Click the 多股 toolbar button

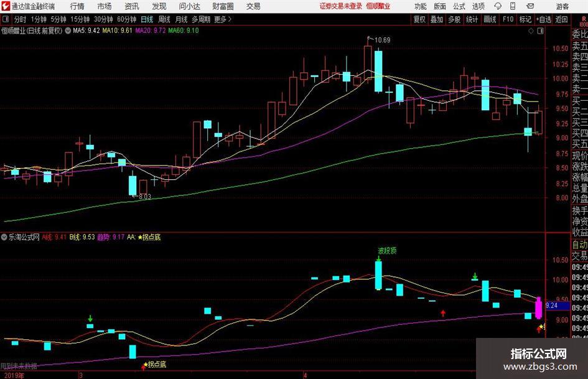[454, 19]
